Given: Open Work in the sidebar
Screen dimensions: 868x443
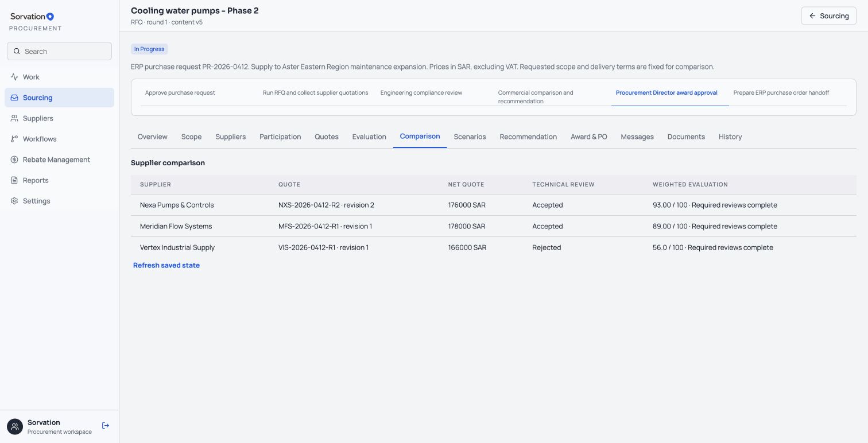Looking at the screenshot, I should point(59,77).
